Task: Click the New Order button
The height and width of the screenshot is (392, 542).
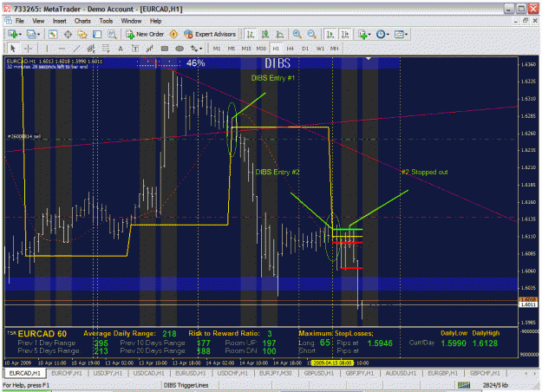Action: 145,34
